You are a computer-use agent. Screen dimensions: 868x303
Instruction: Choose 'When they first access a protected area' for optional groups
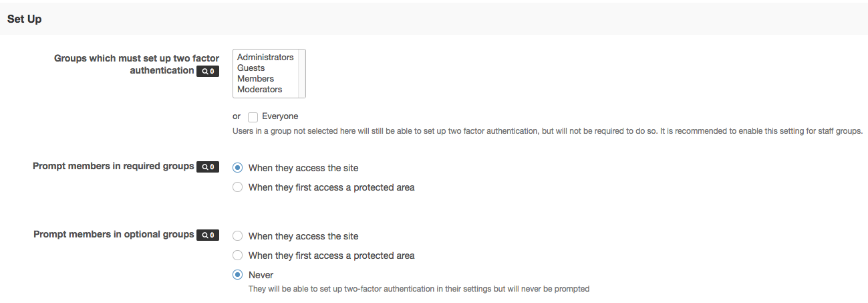tap(237, 256)
